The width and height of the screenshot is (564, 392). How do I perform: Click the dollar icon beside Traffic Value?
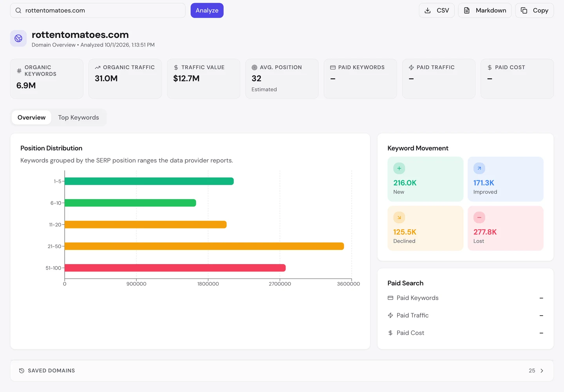[x=176, y=67]
